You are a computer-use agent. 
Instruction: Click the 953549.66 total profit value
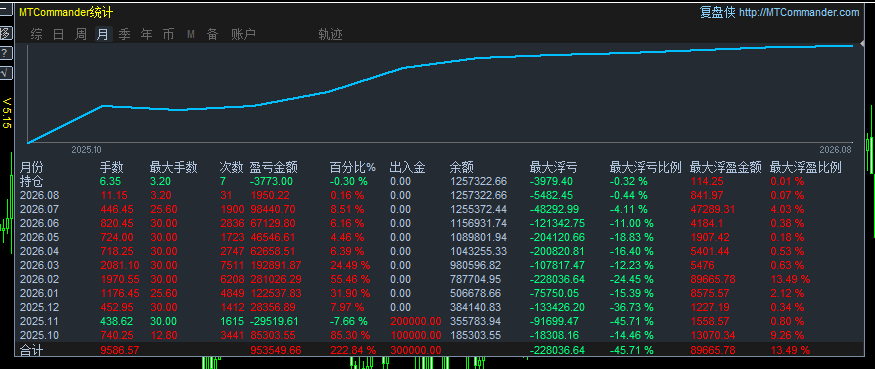tap(276, 350)
